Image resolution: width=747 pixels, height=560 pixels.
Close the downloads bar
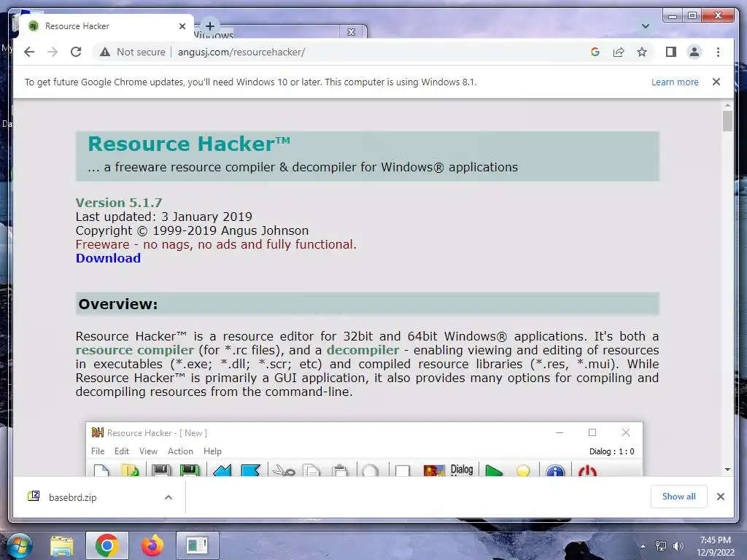721,497
